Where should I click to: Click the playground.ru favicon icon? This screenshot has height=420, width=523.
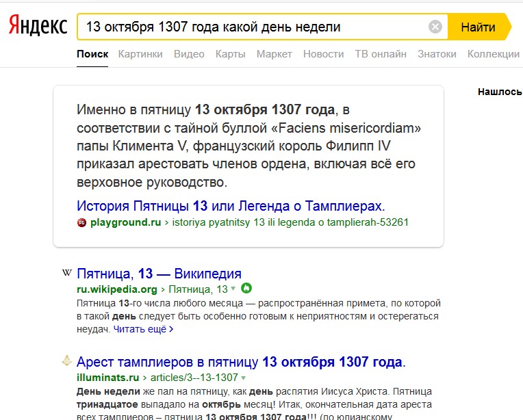(81, 223)
